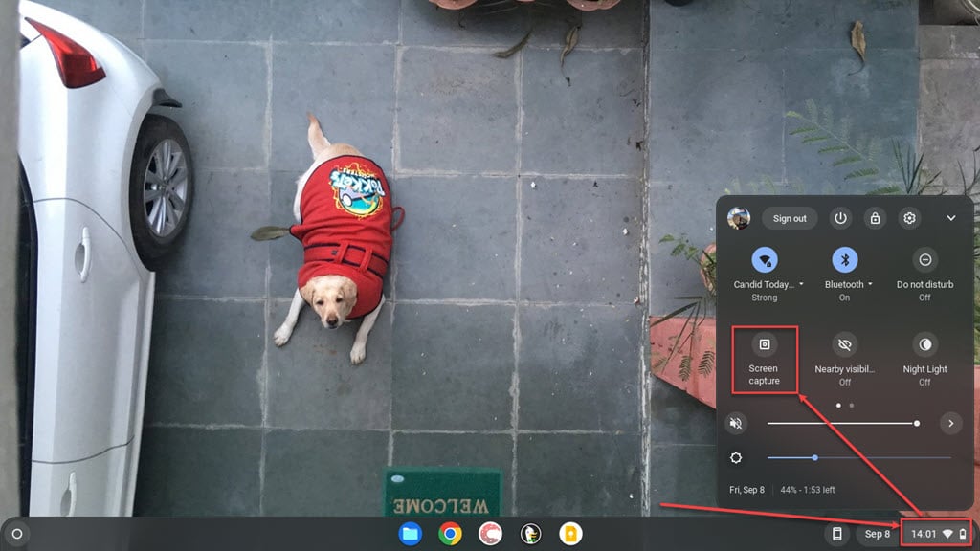Image resolution: width=980 pixels, height=551 pixels.
Task: Toggle Do not disturb off setting
Action: click(924, 270)
